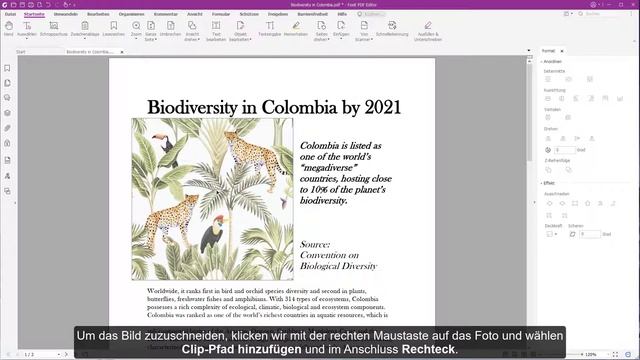Expand the Von Scanner dropdown arrow

(372, 40)
